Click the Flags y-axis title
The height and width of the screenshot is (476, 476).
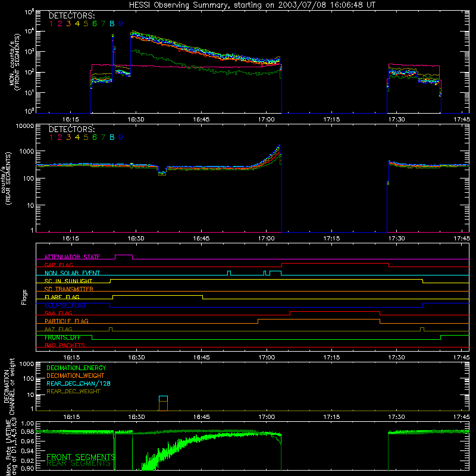click(x=24, y=297)
